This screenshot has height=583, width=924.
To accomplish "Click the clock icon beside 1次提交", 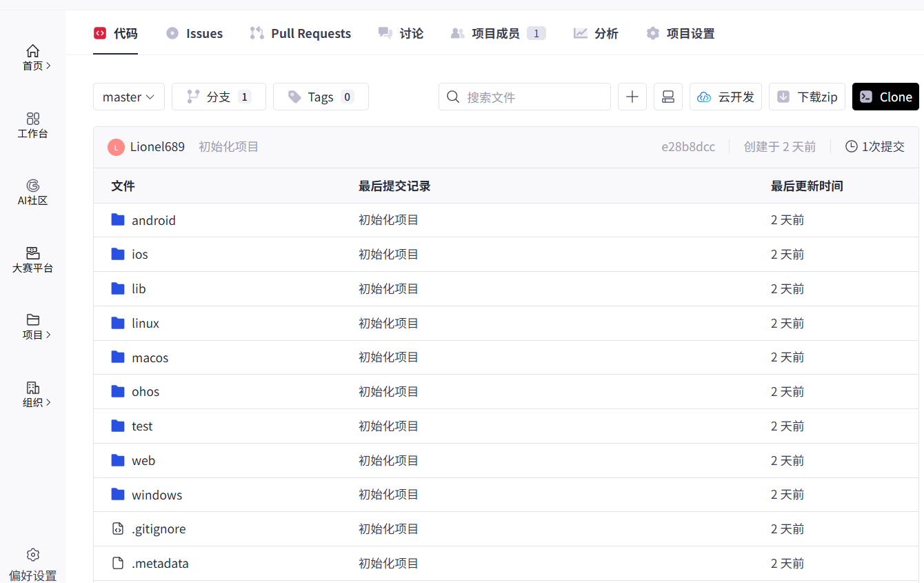I will click(852, 146).
